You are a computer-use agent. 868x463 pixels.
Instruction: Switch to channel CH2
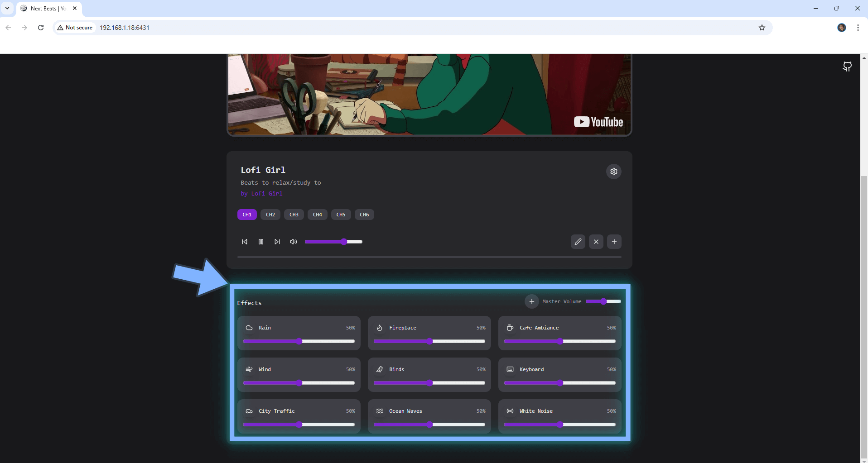pos(270,215)
